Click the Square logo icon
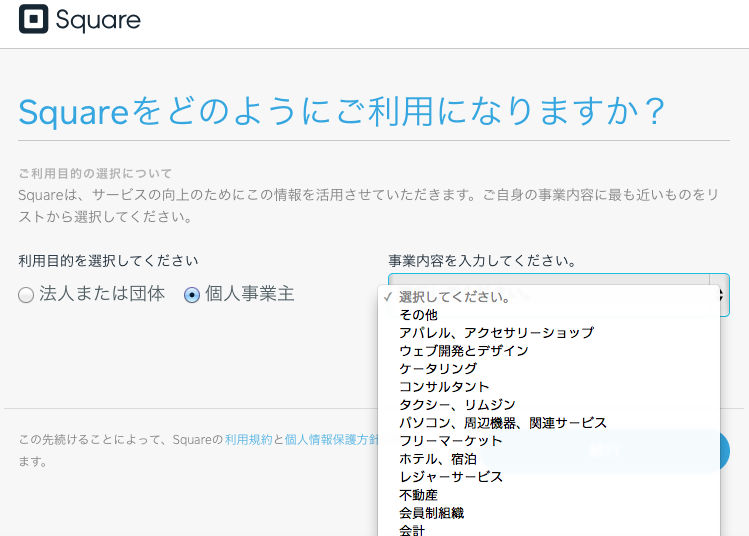The height and width of the screenshot is (536, 749). tap(33, 19)
